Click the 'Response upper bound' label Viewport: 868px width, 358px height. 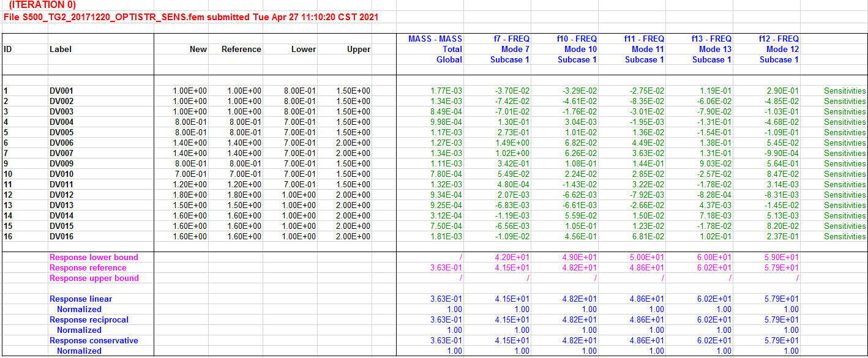[94, 278]
